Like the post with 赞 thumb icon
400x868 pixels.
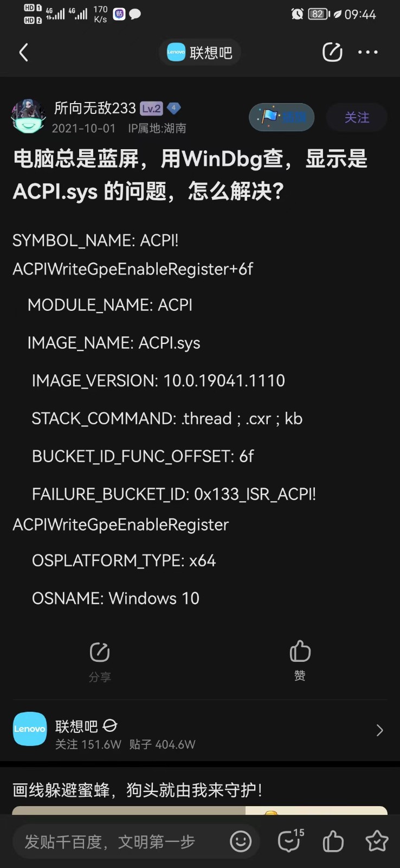point(300,660)
